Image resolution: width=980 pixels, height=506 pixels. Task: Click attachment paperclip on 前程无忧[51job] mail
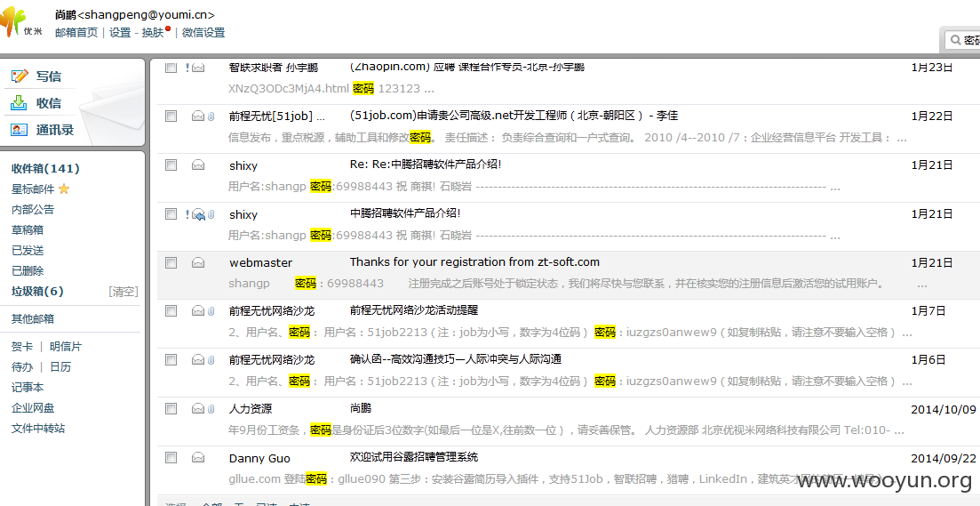[x=211, y=116]
